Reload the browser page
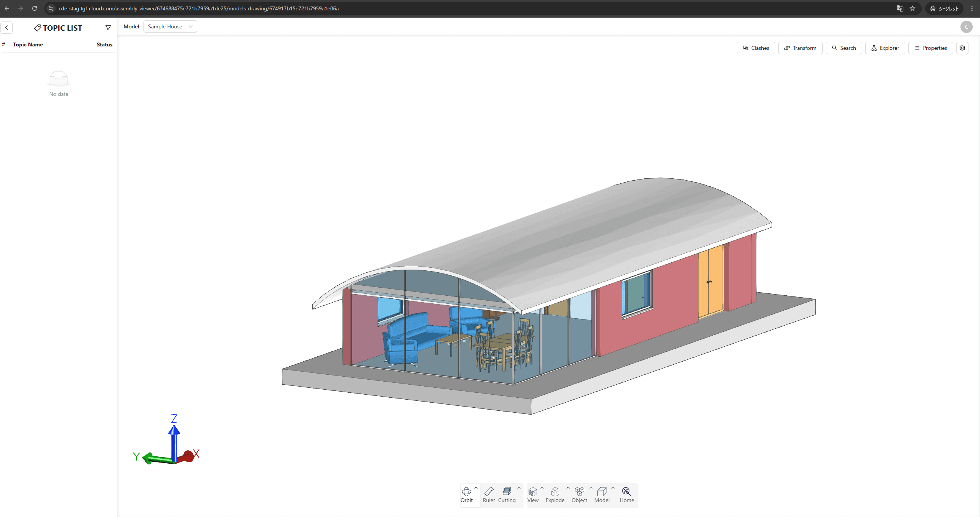Screen dimensions: 980x517 (35, 8)
